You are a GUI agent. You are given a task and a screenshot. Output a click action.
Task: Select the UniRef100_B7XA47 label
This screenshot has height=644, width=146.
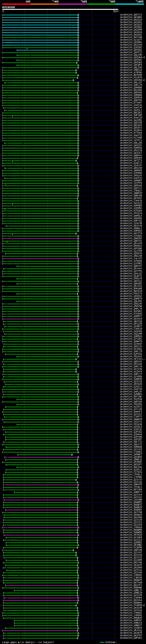point(131,103)
